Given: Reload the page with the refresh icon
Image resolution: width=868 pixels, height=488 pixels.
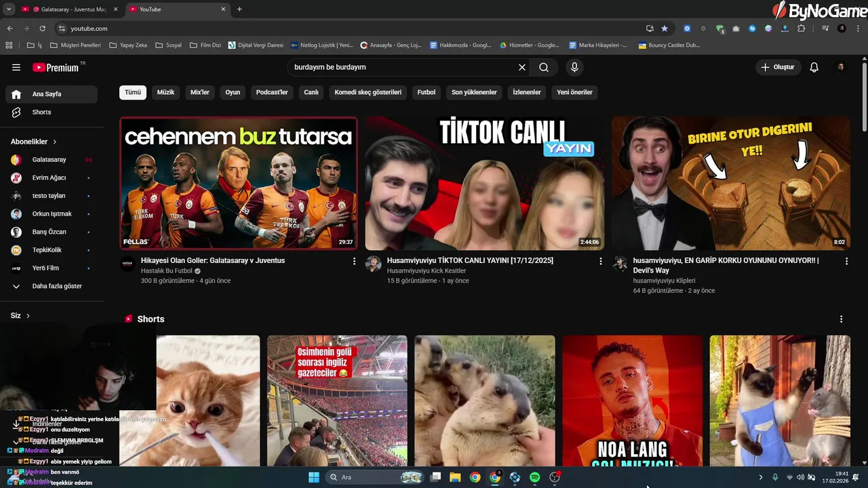Looking at the screenshot, I should tap(42, 28).
